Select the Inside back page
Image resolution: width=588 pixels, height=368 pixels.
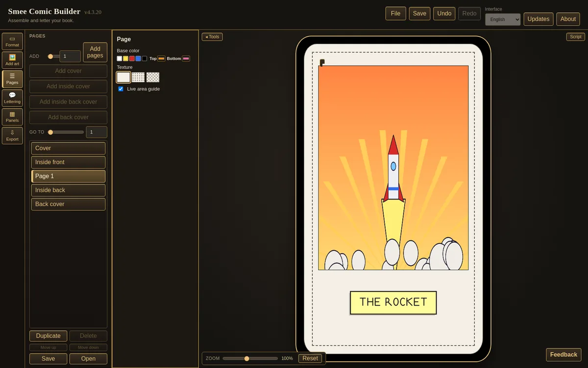point(68,190)
